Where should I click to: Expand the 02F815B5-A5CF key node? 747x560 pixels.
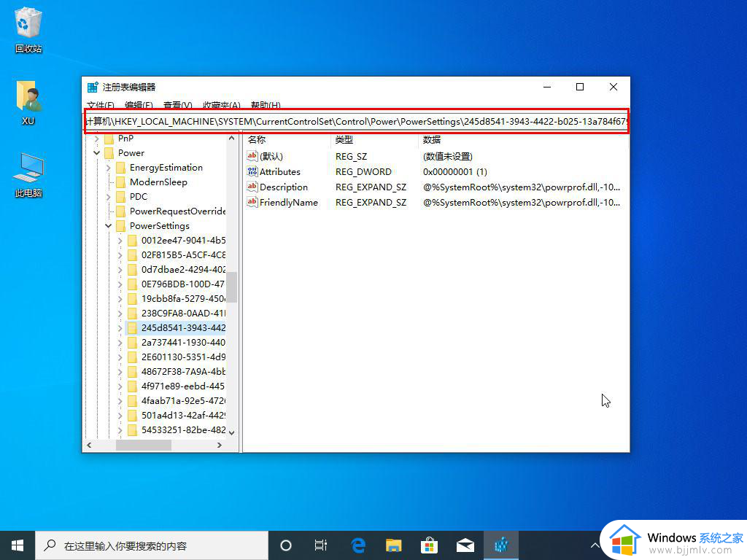pyautogui.click(x=120, y=255)
